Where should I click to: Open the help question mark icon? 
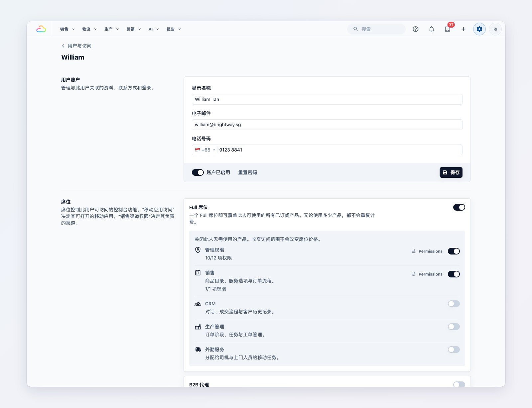click(x=416, y=29)
